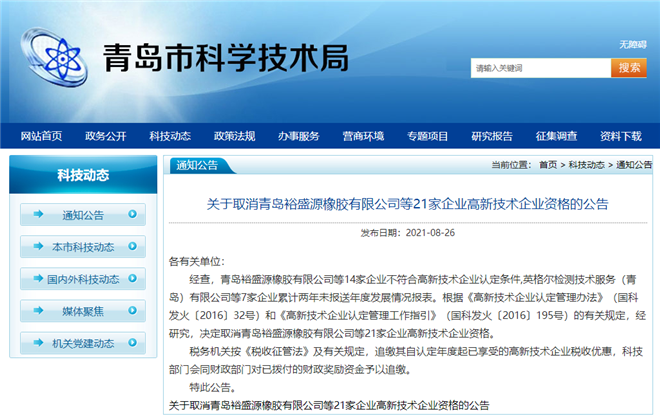Click repeated announcement title at page bottom

(329, 405)
